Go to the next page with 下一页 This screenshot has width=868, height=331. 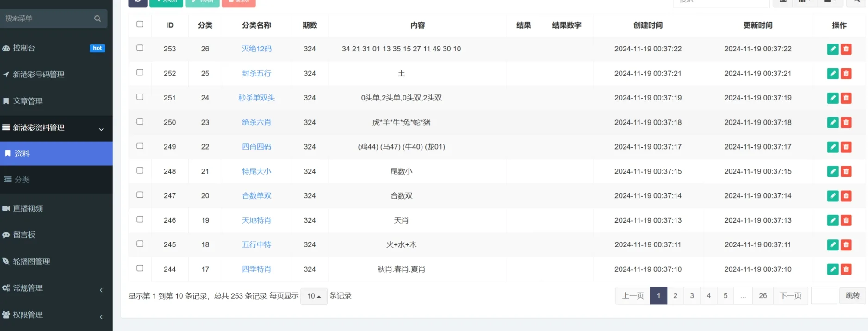tap(790, 296)
